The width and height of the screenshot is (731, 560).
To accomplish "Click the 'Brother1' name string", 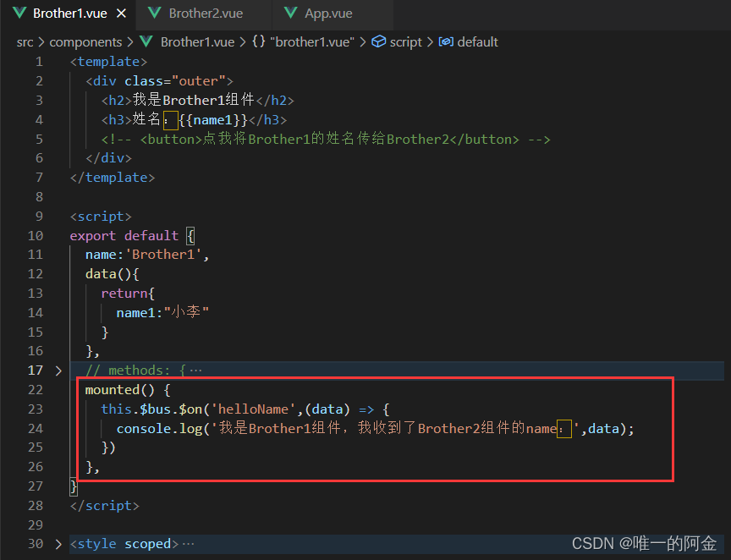I will point(163,255).
